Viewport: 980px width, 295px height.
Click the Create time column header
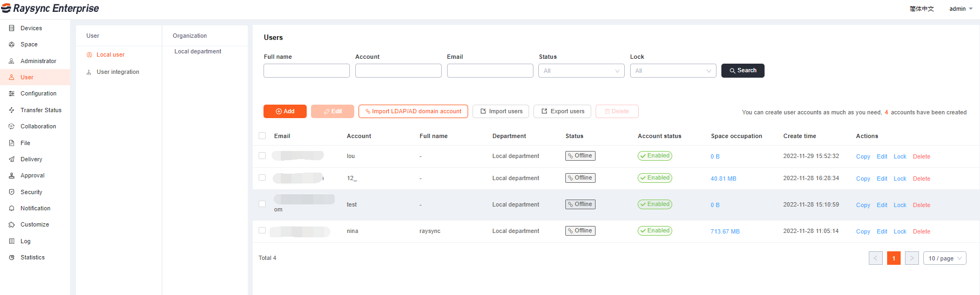(800, 136)
